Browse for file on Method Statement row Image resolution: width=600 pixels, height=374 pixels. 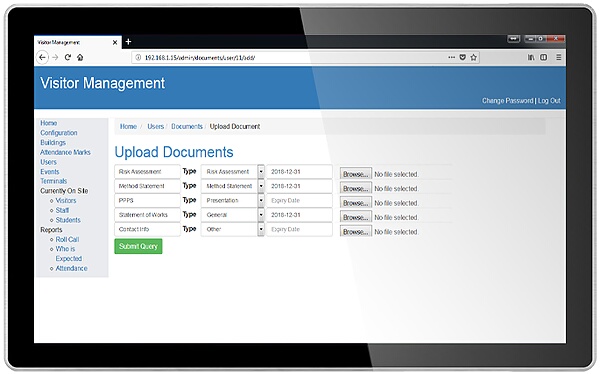[355, 189]
